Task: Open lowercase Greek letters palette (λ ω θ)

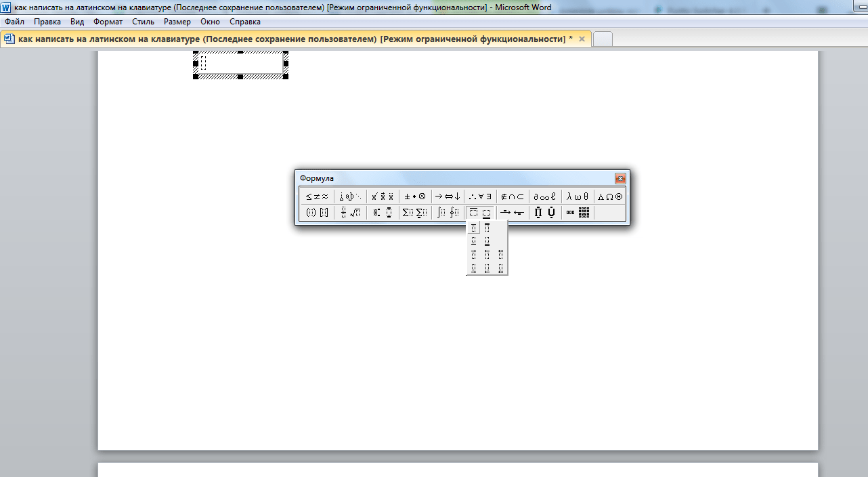Action: 578,196
